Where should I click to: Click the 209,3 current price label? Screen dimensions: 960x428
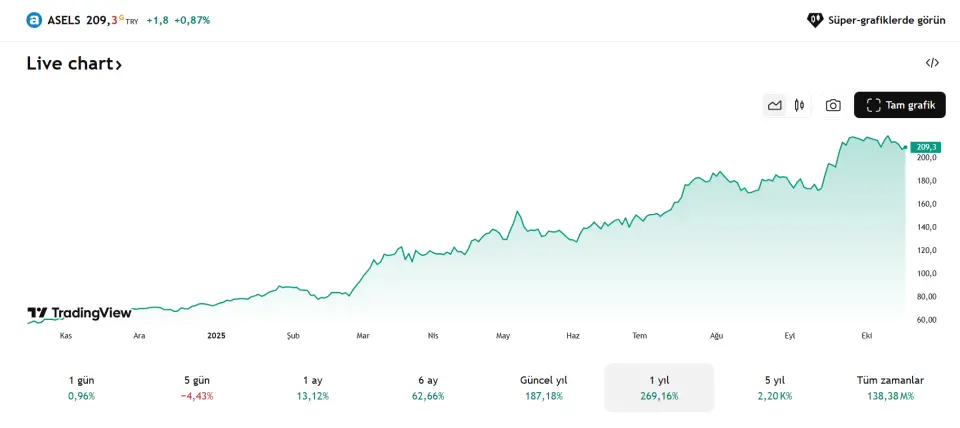pyautogui.click(x=926, y=147)
